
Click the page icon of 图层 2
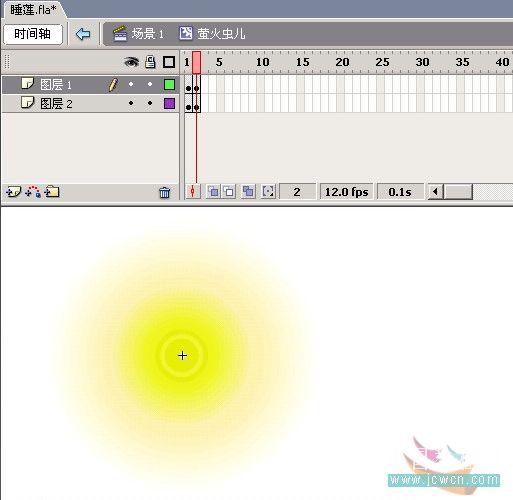[x=27, y=103]
